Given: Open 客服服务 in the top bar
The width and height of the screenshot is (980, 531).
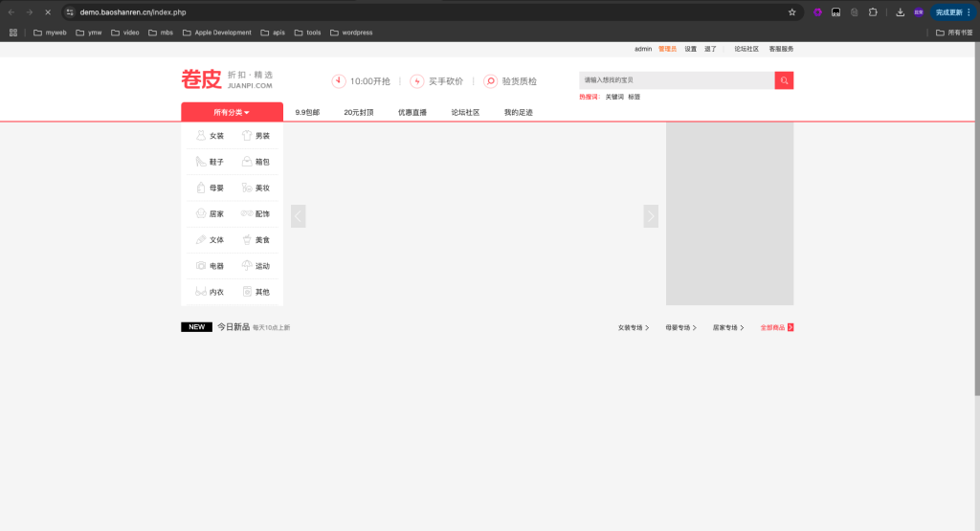Looking at the screenshot, I should pos(781,49).
